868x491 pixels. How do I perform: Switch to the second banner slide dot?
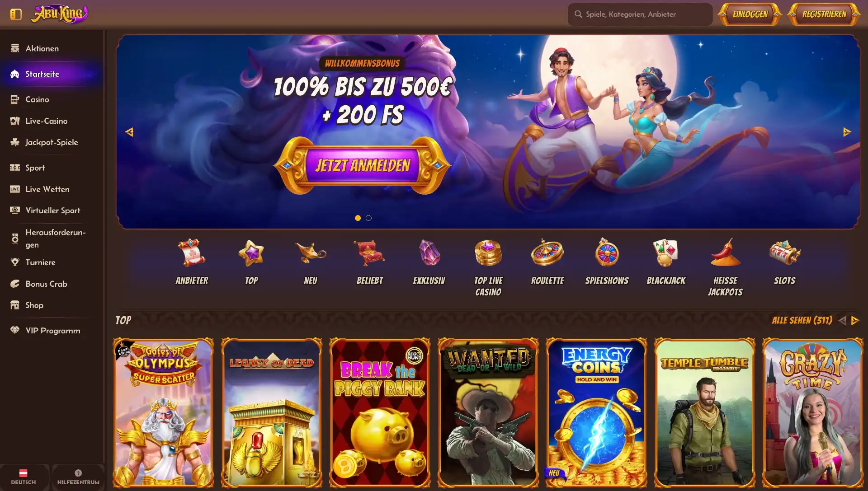click(368, 218)
